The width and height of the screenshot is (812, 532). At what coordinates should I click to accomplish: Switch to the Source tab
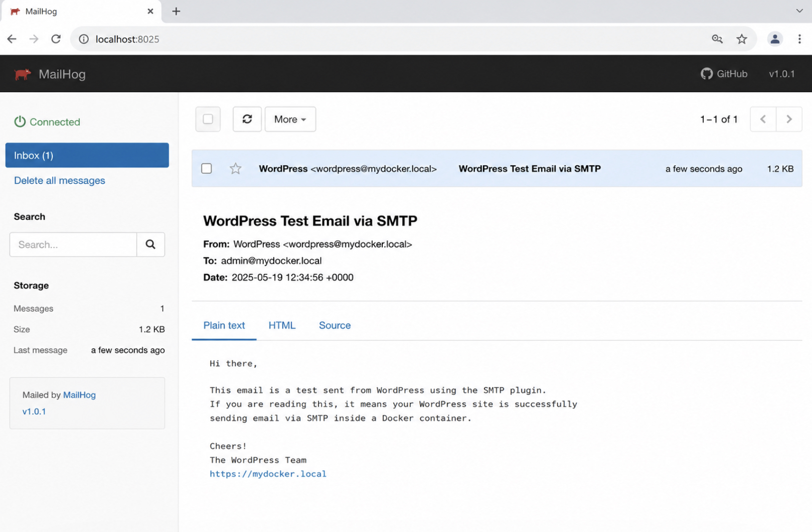click(335, 325)
